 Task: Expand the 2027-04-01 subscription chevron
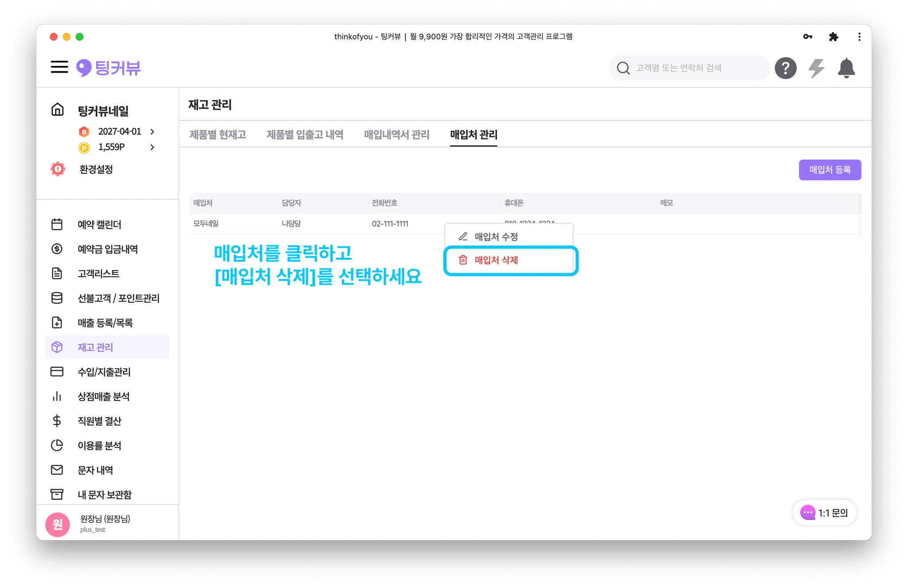coord(152,132)
